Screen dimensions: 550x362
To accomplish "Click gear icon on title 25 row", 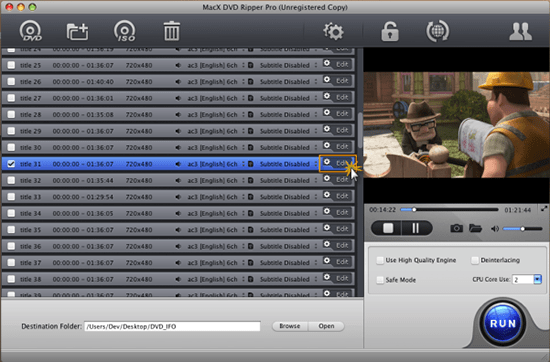I will 327,63.
